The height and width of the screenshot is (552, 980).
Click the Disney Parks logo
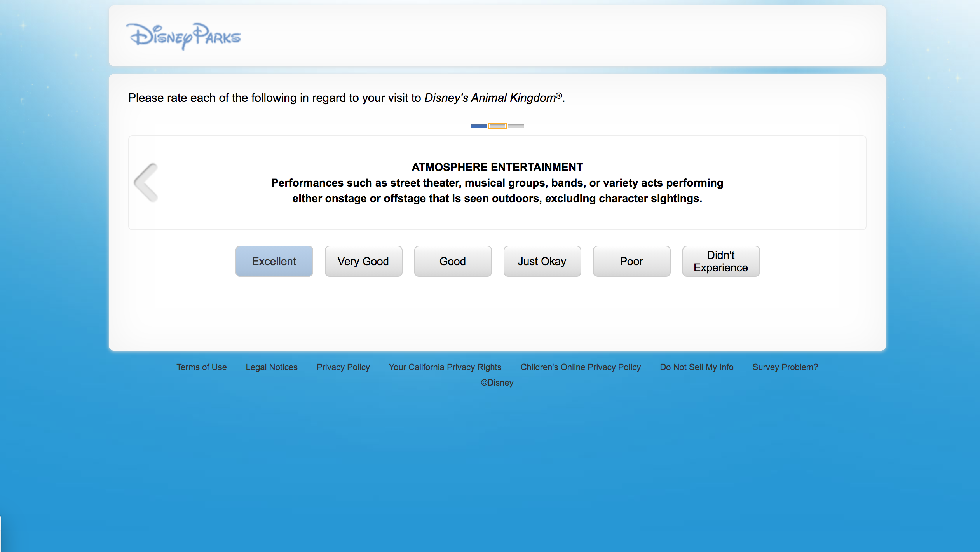tap(183, 36)
